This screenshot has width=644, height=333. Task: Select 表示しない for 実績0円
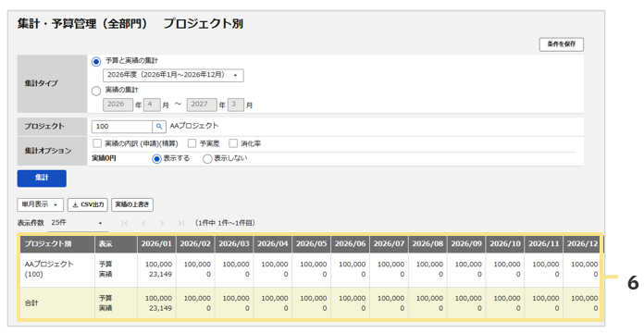[207, 158]
